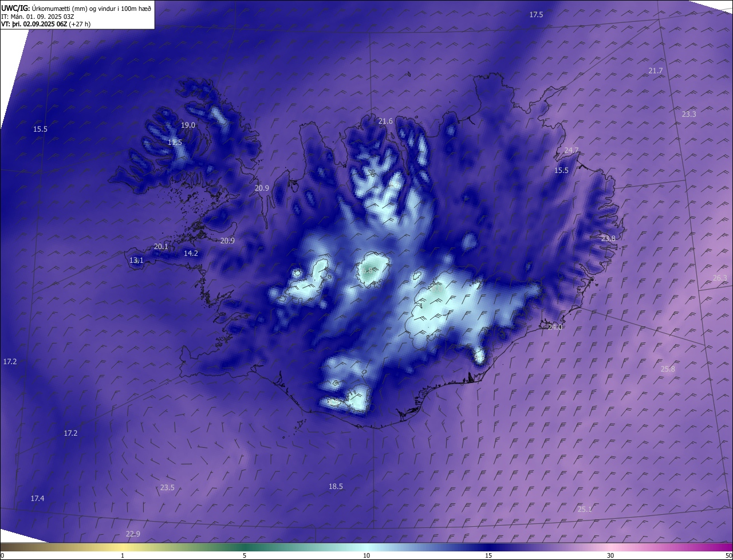Click the wind value 18.5
Image resolution: width=733 pixels, height=560 pixels.
pos(336,486)
